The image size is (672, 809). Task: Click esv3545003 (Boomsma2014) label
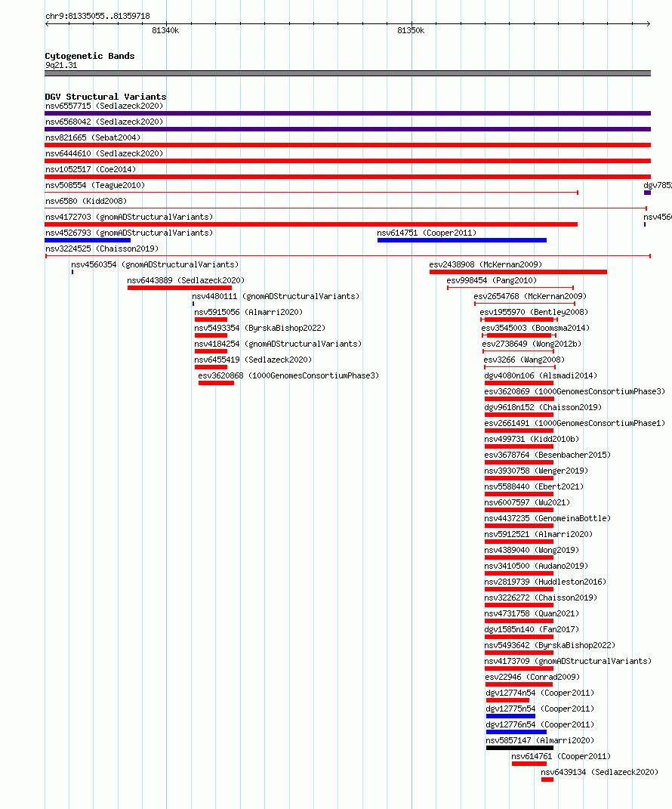tap(535, 328)
